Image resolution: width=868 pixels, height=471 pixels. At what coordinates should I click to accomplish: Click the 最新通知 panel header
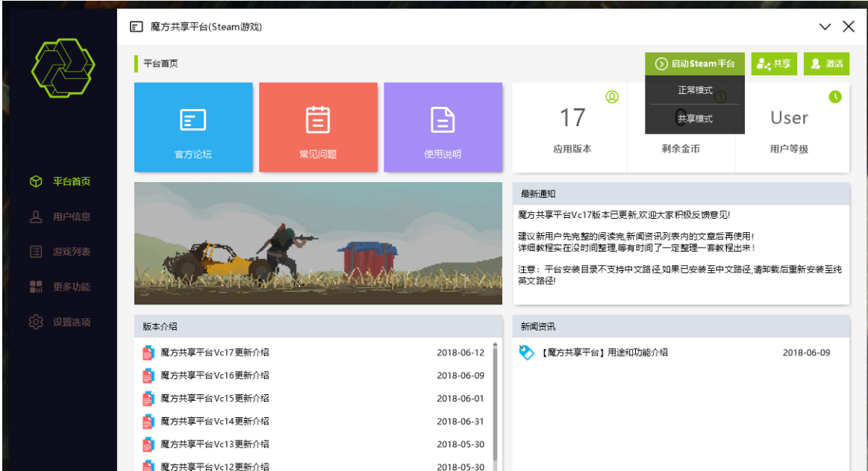[681, 194]
